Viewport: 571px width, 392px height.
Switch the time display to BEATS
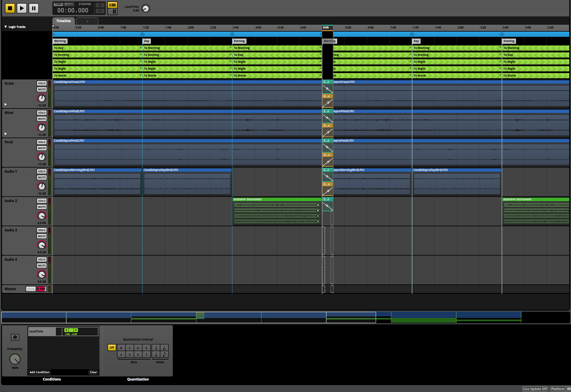68,4
